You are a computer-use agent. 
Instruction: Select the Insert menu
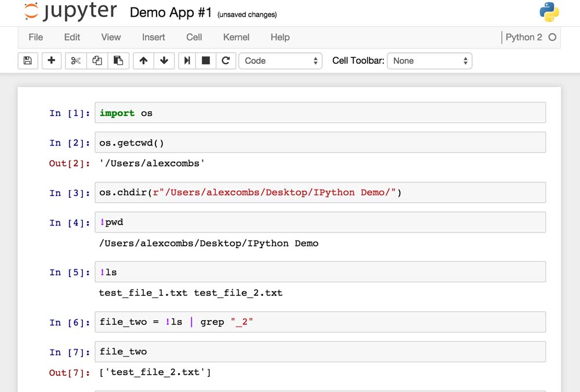(x=154, y=37)
